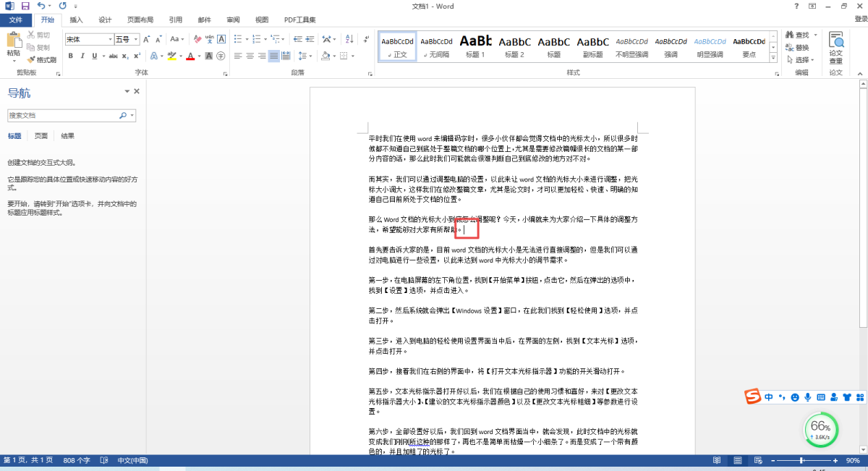Click the bullet list icon

(x=238, y=39)
